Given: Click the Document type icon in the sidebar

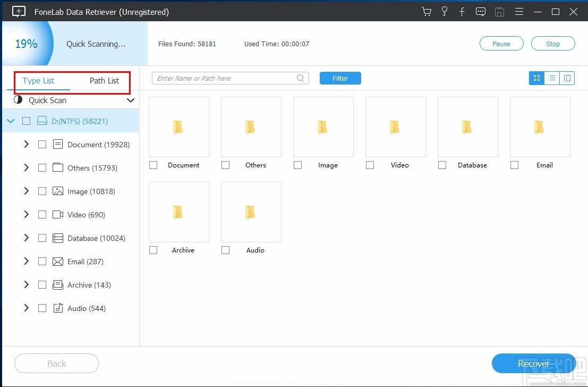Looking at the screenshot, I should tap(58, 144).
